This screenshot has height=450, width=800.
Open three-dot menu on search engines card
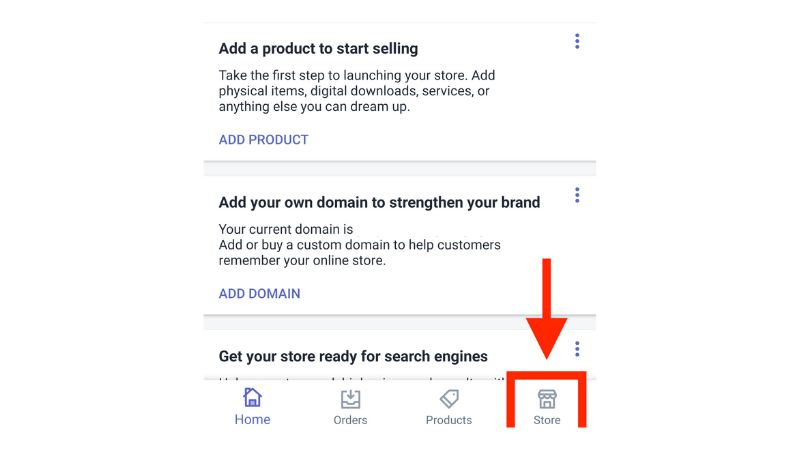click(x=577, y=349)
